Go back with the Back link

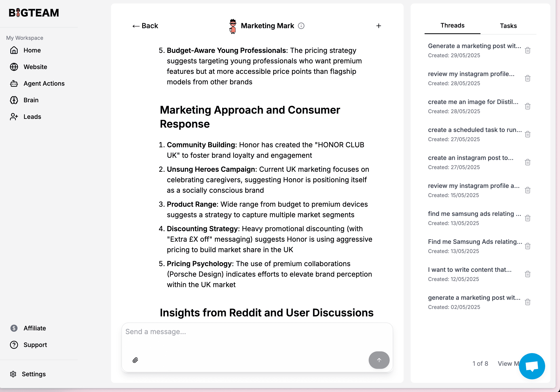(x=145, y=26)
